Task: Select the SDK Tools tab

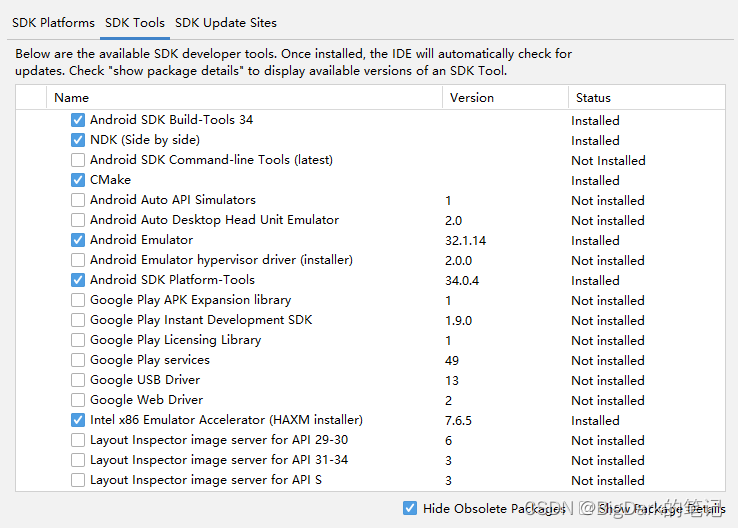Action: [x=135, y=23]
